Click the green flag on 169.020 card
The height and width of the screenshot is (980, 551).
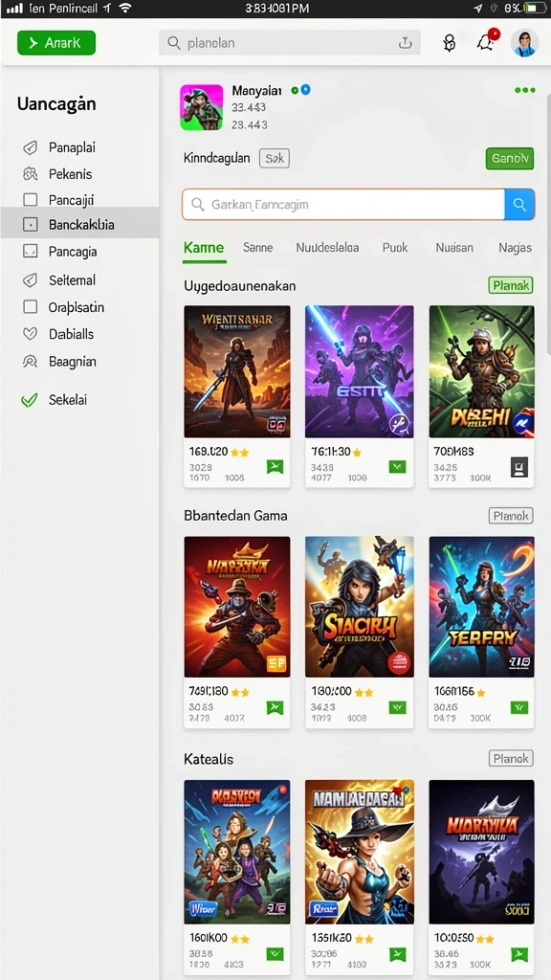[275, 466]
